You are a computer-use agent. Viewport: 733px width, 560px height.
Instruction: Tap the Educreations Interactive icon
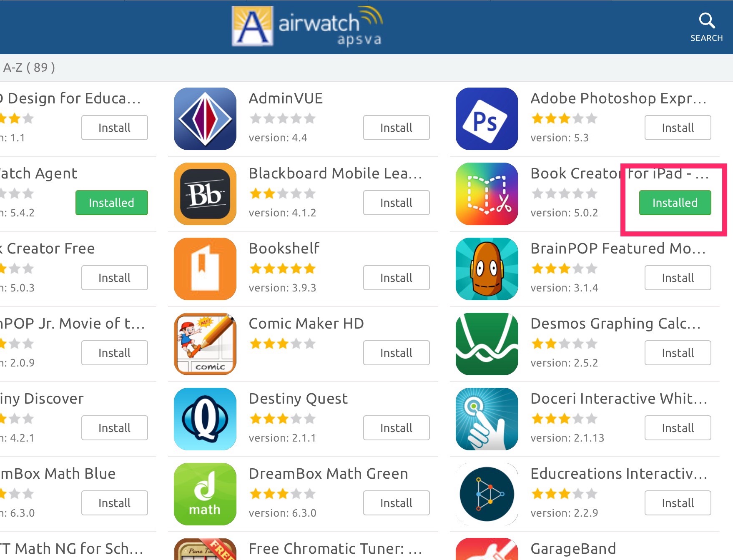point(487,494)
